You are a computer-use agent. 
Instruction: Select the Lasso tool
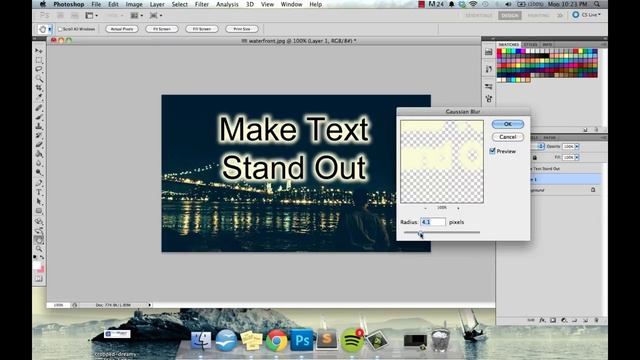coord(39,69)
